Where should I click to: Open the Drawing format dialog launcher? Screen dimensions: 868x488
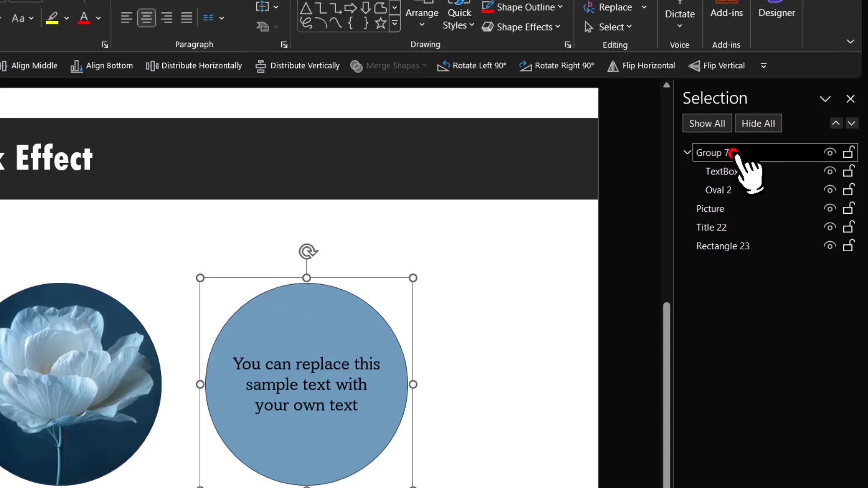click(x=568, y=45)
